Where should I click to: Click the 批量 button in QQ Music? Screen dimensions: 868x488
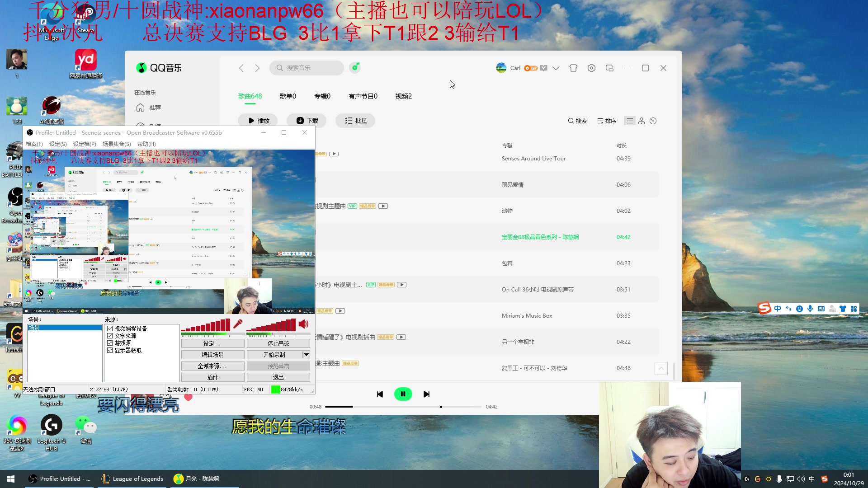pyautogui.click(x=355, y=120)
